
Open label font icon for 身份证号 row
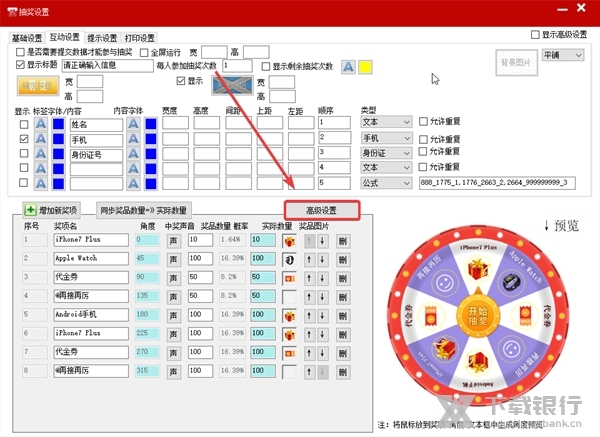pyautogui.click(x=41, y=154)
